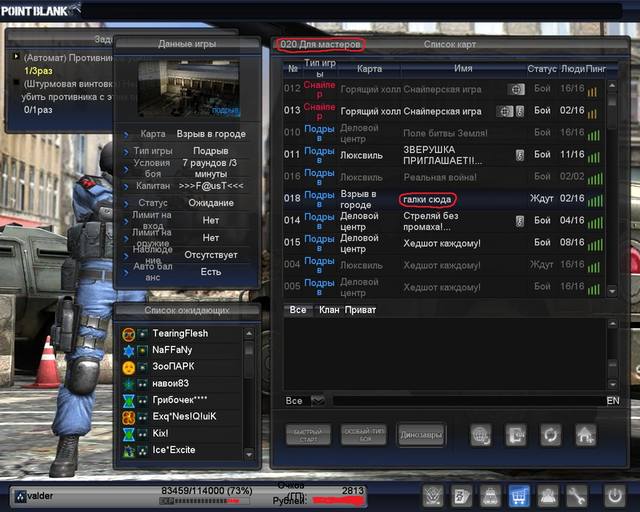This screenshot has width=640, height=512.
Task: Click the arrow beside Карта in game data
Action: click(126, 134)
